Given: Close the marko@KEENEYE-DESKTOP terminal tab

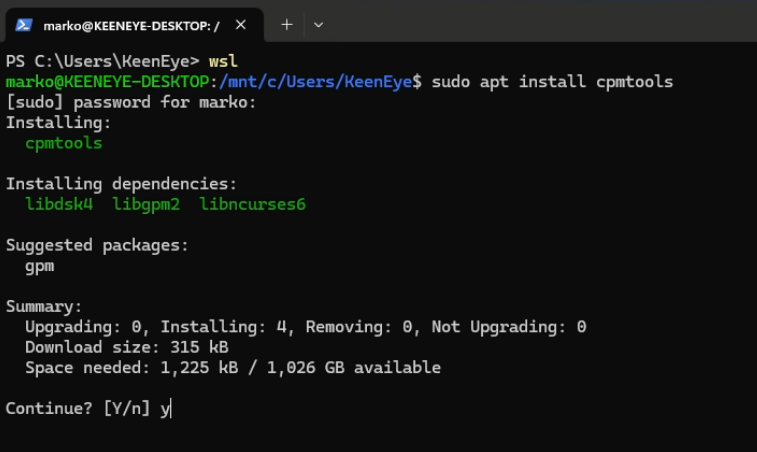Looking at the screenshot, I should pyautogui.click(x=242, y=25).
